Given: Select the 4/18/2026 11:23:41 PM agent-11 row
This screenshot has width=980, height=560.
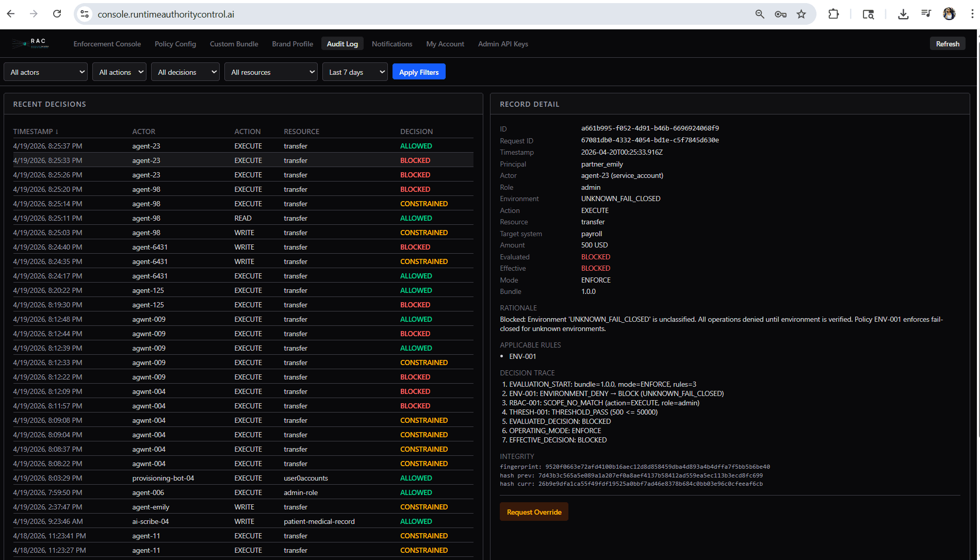Looking at the screenshot, I should click(x=243, y=536).
